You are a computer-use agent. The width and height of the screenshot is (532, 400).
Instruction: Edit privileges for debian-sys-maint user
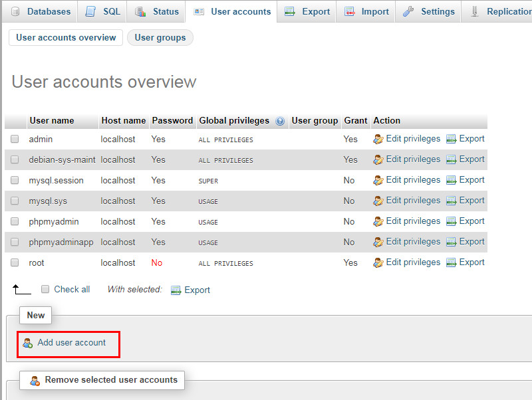(413, 159)
